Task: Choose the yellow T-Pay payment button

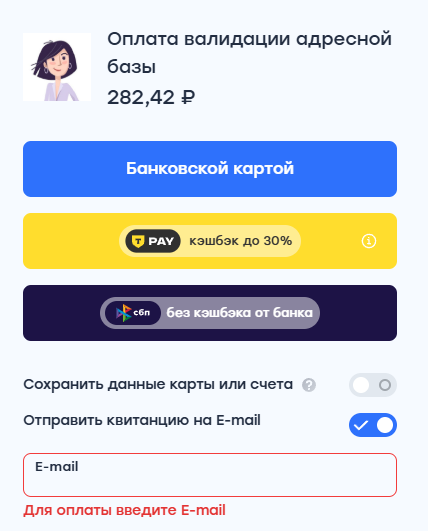Action: (x=210, y=241)
